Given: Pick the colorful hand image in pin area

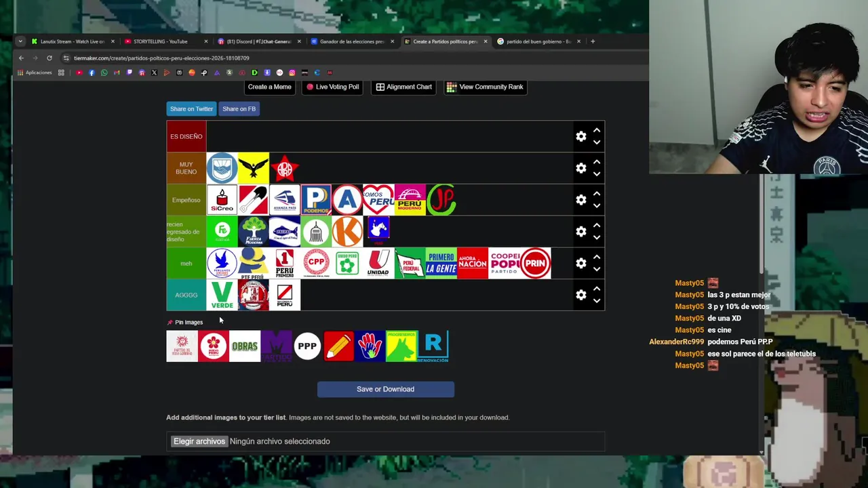Looking at the screenshot, I should point(370,346).
